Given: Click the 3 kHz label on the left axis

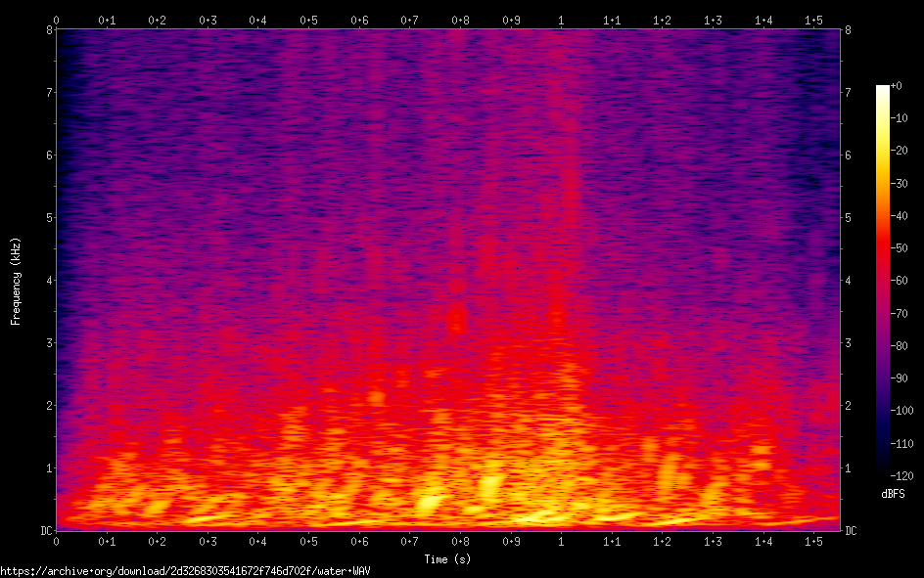Looking at the screenshot, I should click(x=48, y=343).
